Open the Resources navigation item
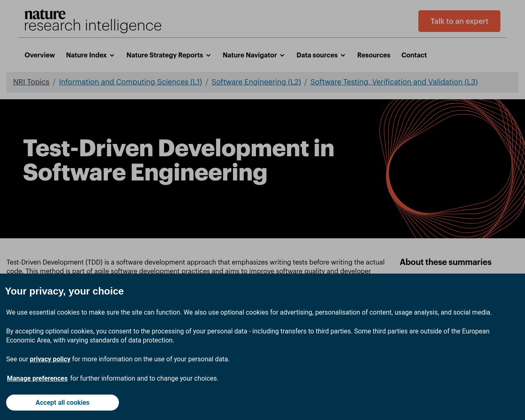 coord(374,55)
